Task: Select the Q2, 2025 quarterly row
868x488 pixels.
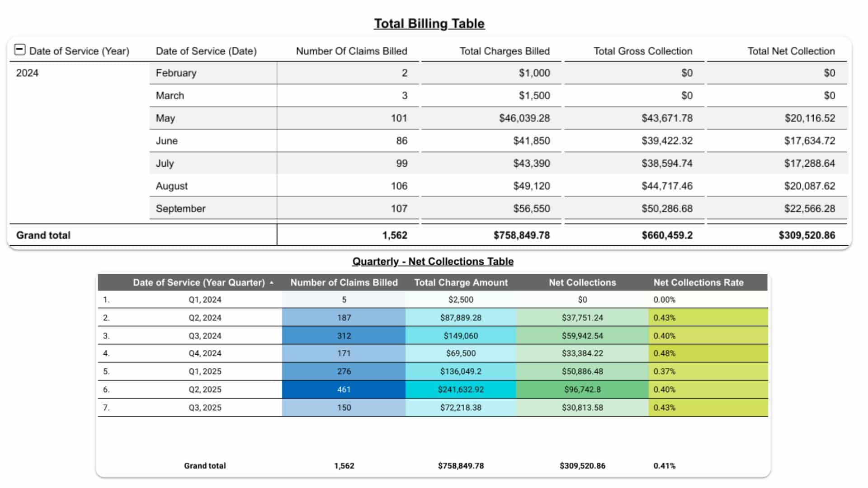Action: (x=205, y=389)
